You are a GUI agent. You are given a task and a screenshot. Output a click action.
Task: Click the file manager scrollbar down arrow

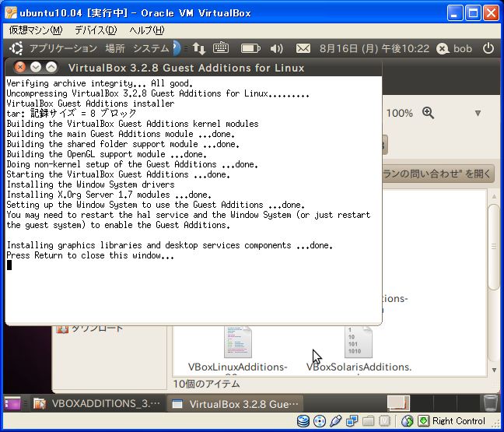pyautogui.click(x=494, y=370)
